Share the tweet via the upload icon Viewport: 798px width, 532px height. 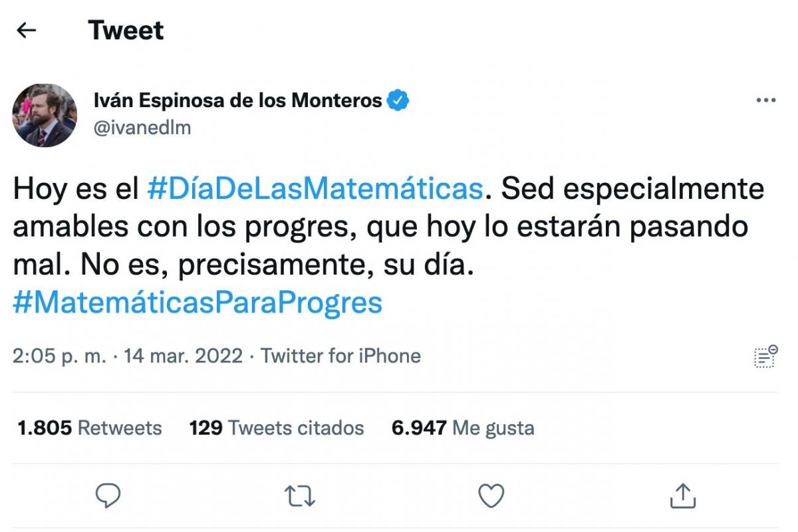pos(682,495)
